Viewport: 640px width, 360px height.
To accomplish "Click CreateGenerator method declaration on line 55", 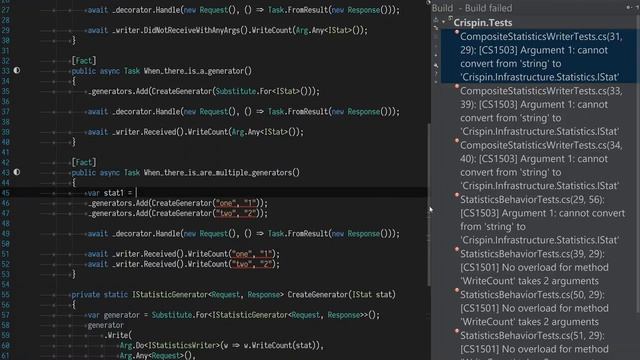I will tap(318, 295).
